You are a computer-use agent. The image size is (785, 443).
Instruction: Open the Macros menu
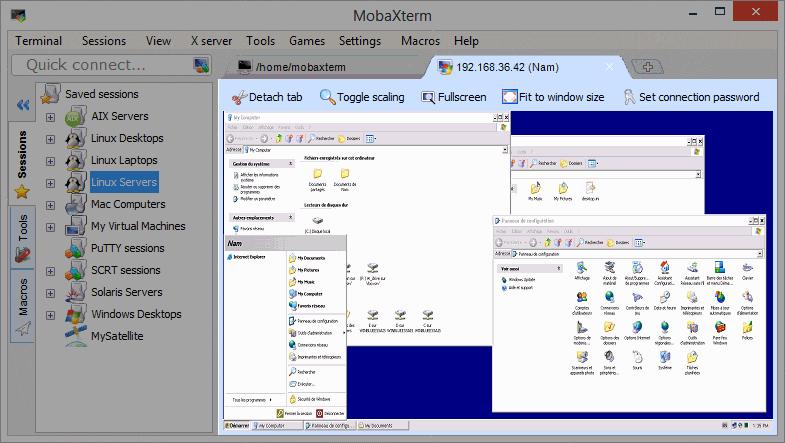coord(420,41)
